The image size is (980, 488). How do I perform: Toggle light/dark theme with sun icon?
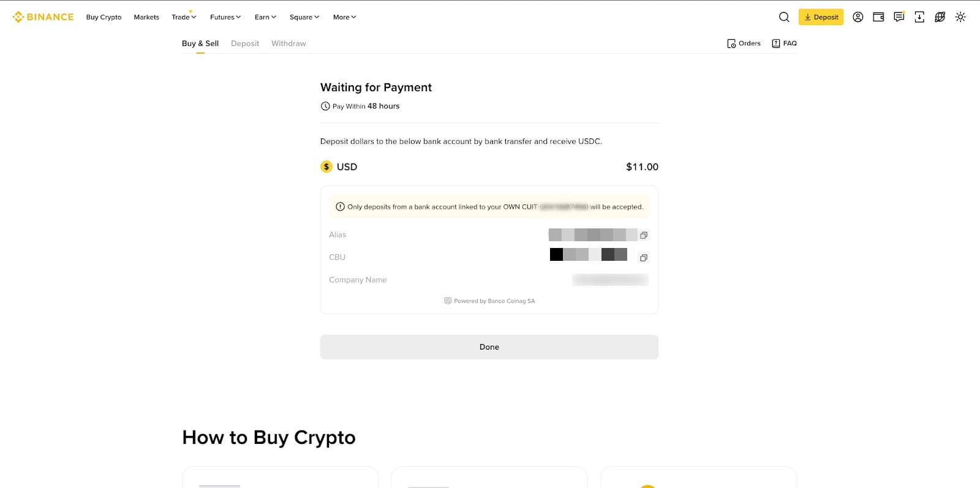coord(960,17)
